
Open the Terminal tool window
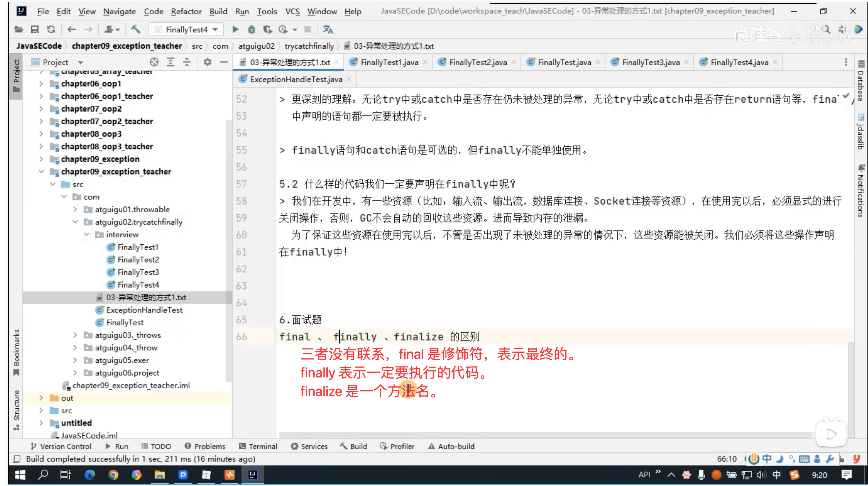258,446
